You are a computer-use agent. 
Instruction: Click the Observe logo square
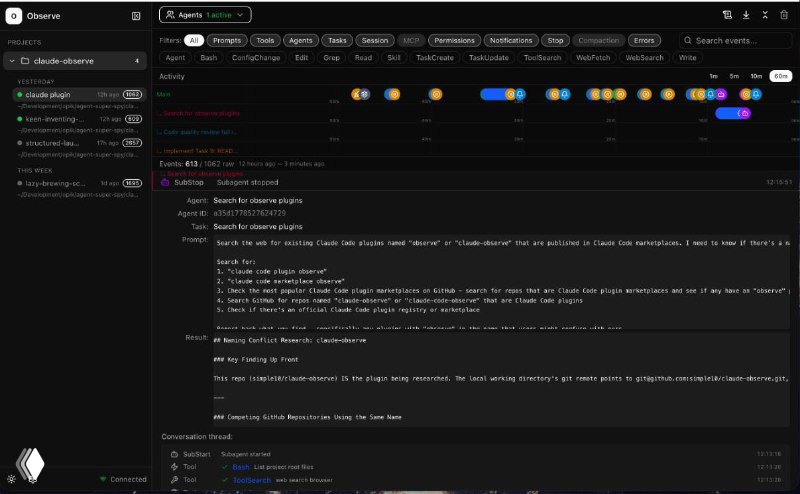[13, 16]
